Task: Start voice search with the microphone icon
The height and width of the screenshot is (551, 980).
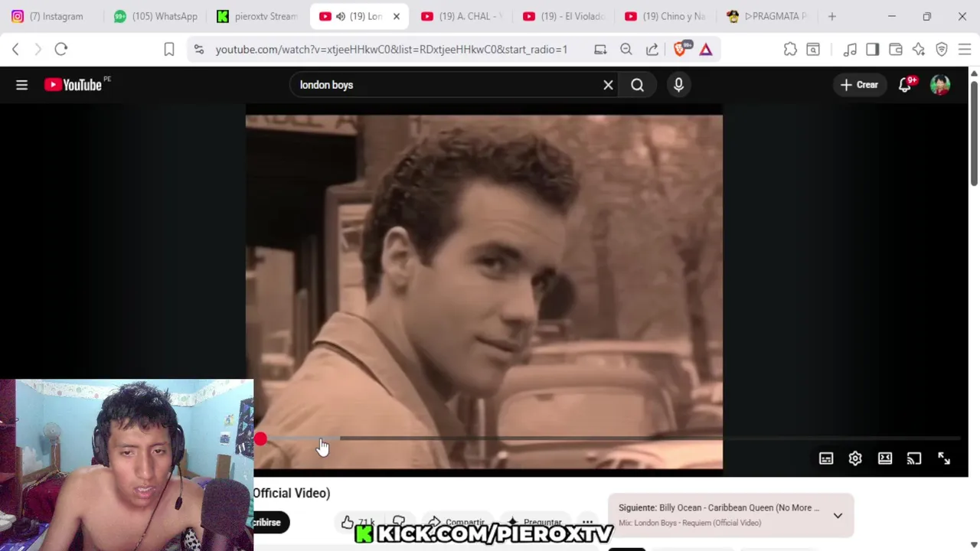Action: coord(678,85)
